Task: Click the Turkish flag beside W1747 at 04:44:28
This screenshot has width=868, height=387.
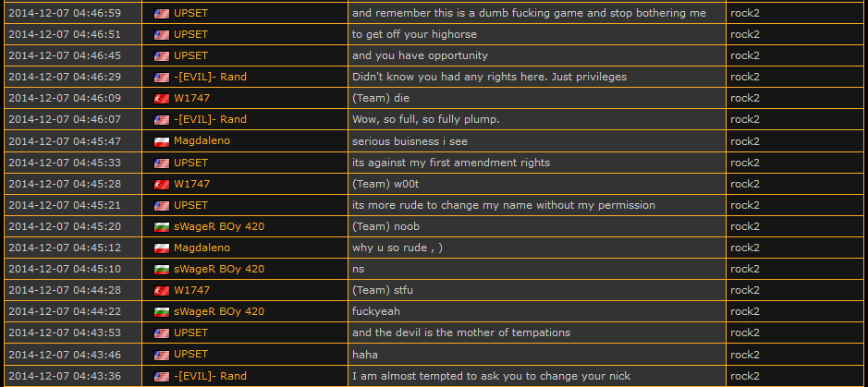Action: click(162, 291)
